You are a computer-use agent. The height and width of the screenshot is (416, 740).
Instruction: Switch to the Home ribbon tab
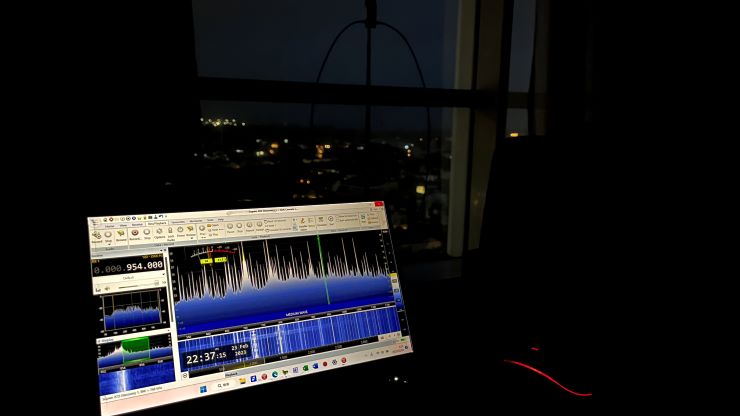pyautogui.click(x=110, y=226)
